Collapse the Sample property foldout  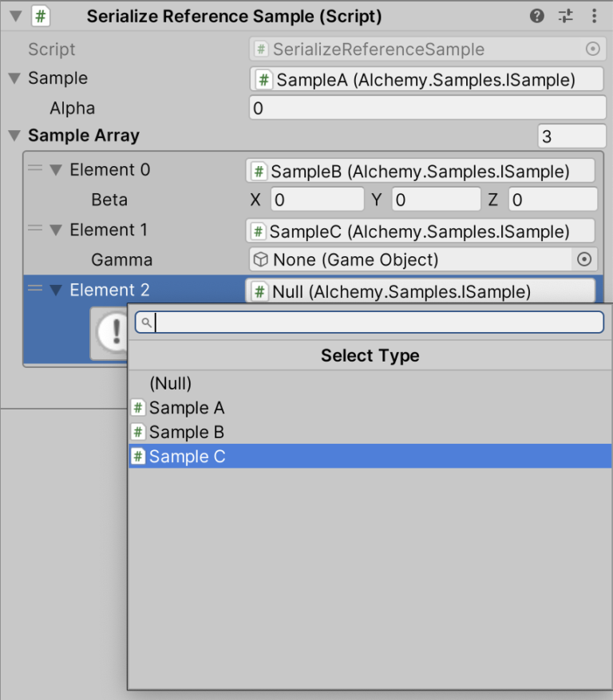14,78
